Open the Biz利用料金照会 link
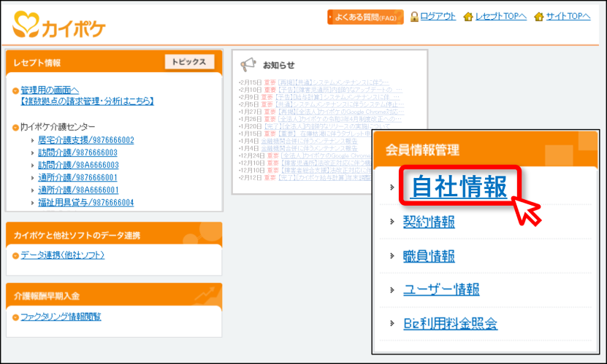The image size is (607, 364). click(x=450, y=323)
